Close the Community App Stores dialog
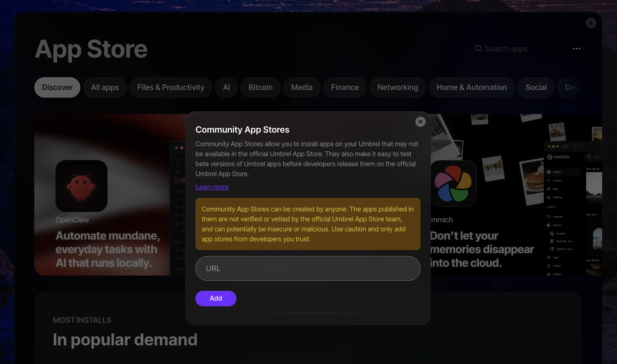The width and height of the screenshot is (617, 364). click(420, 122)
